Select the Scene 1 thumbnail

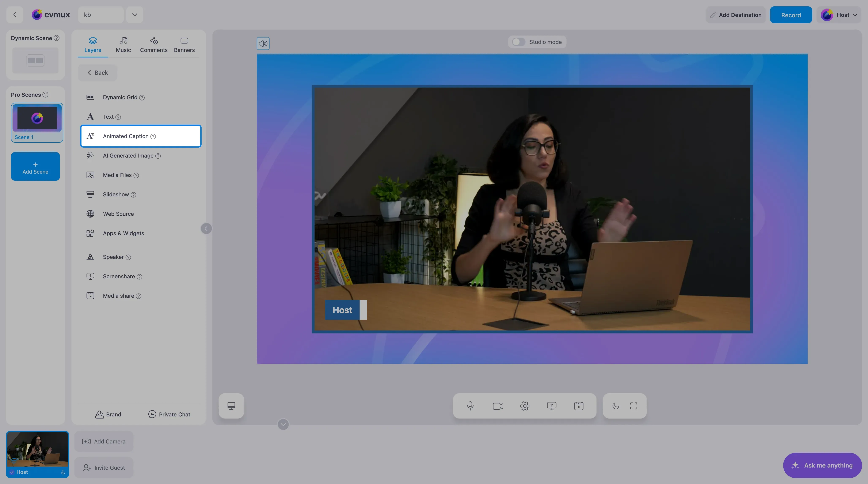[x=37, y=123]
